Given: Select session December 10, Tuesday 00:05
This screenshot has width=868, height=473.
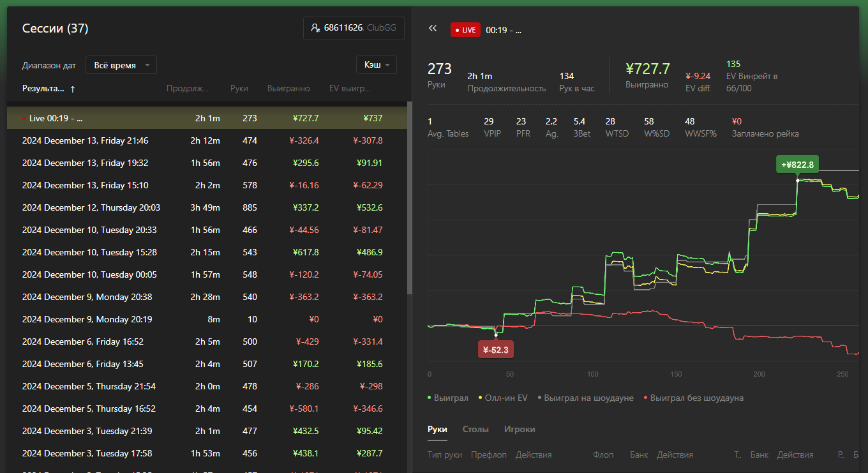Looking at the screenshot, I should (207, 274).
